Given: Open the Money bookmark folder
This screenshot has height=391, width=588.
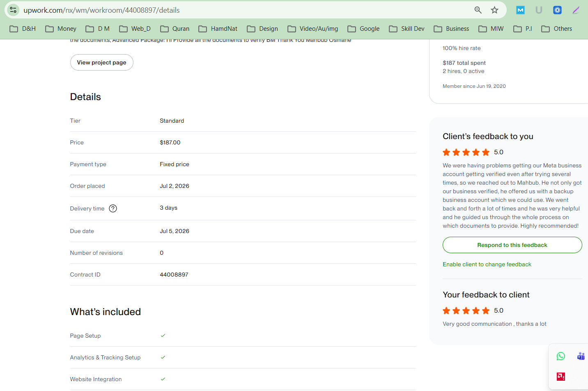Looking at the screenshot, I should [x=61, y=29].
